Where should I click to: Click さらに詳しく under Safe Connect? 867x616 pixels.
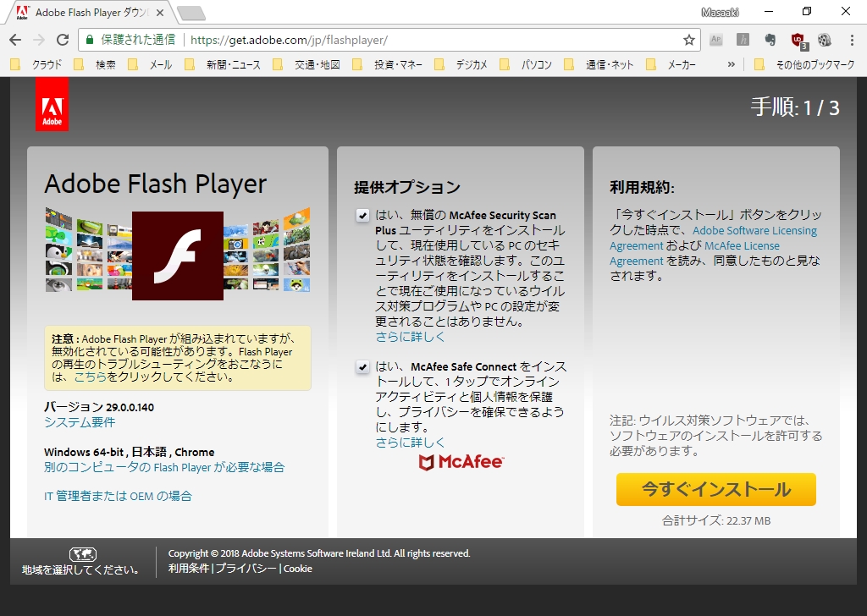click(x=410, y=442)
